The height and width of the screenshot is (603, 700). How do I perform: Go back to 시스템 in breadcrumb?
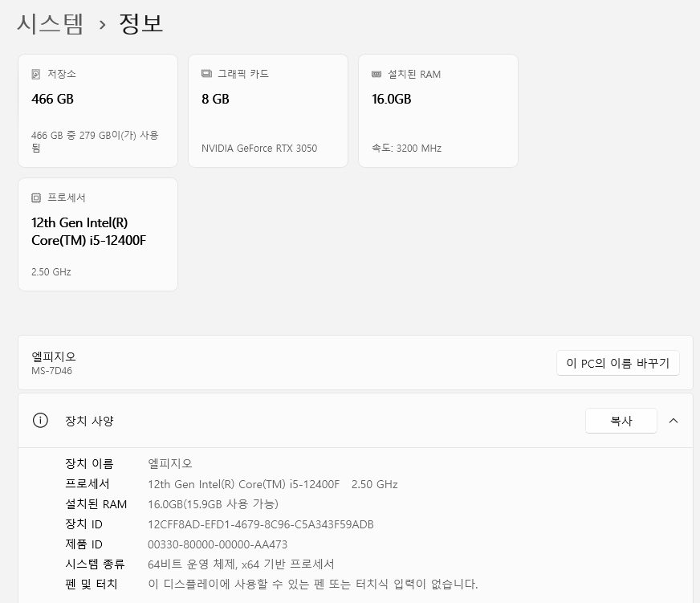(x=50, y=23)
